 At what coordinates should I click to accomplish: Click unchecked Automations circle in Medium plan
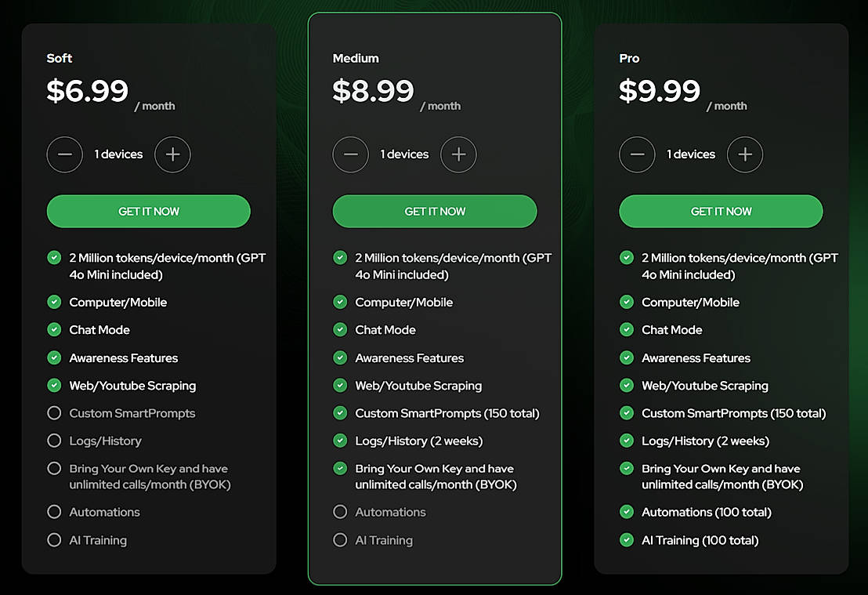tap(340, 512)
